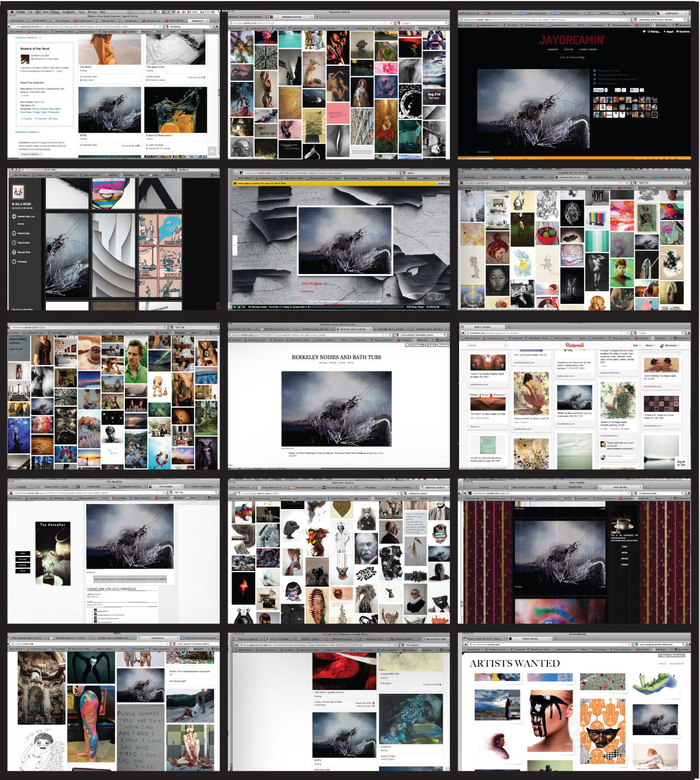Click the BERKELEY NOISES AND BATH TUBS blog title
The width and height of the screenshot is (700, 780).
click(x=336, y=357)
